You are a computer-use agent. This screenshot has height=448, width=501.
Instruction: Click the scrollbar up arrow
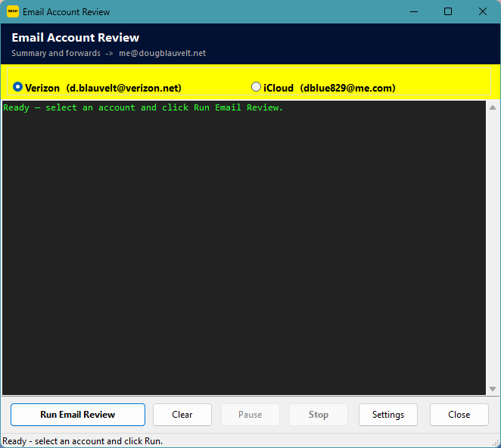click(493, 107)
